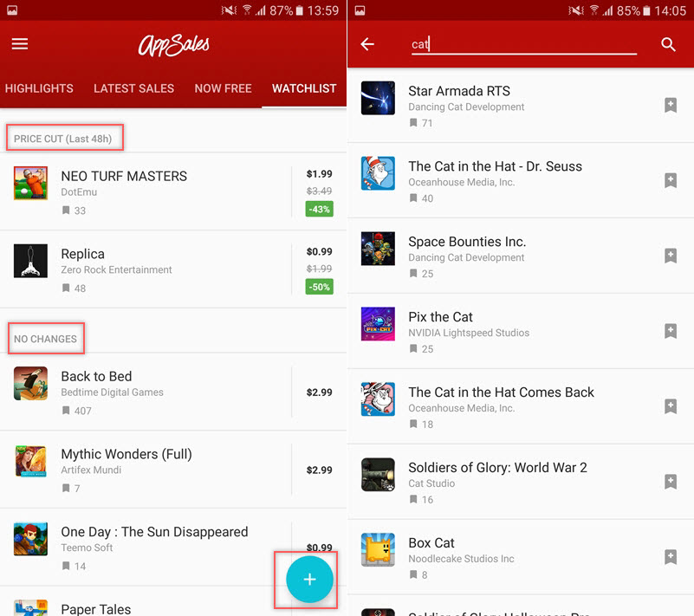Screen dimensions: 694x616
Task: Bookmark Star Armada RTS to watchlist
Action: [671, 106]
